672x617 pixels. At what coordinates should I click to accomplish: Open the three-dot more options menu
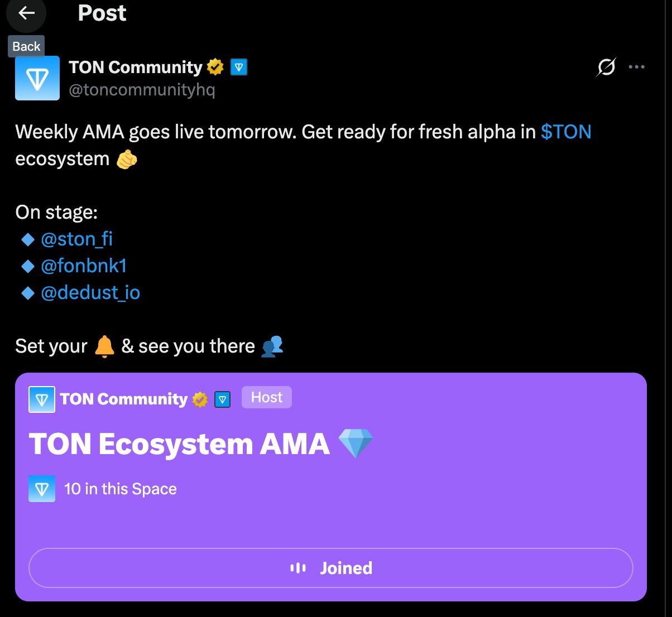coord(636,67)
